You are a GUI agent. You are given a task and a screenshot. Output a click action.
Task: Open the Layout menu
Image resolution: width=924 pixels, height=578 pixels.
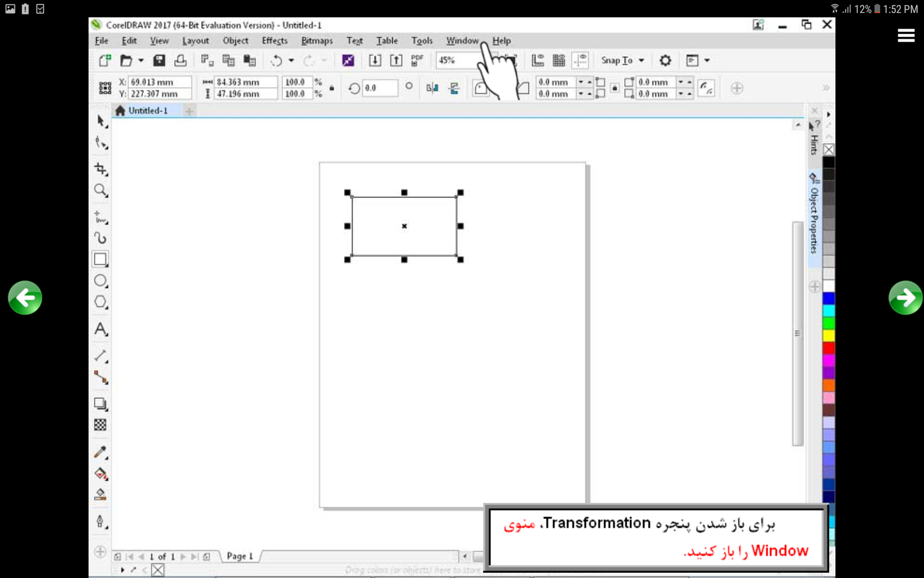click(195, 41)
